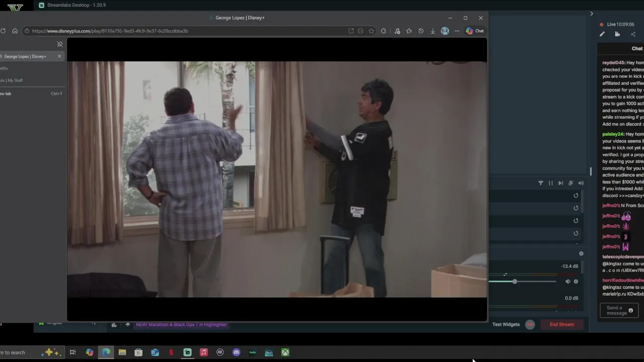
Task: Click the share stream icon
Action: pos(633,34)
